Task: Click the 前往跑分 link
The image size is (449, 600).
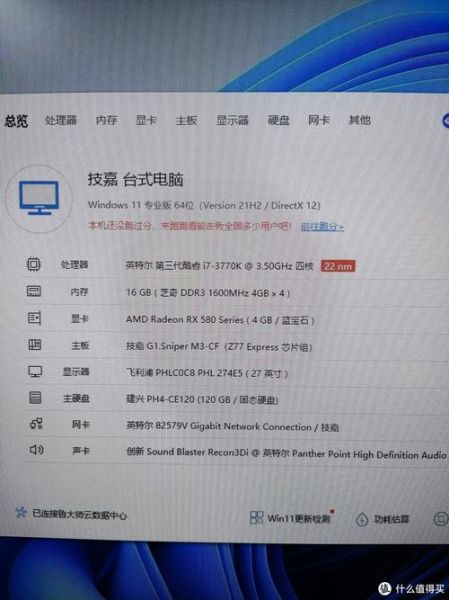Action: [x=322, y=227]
